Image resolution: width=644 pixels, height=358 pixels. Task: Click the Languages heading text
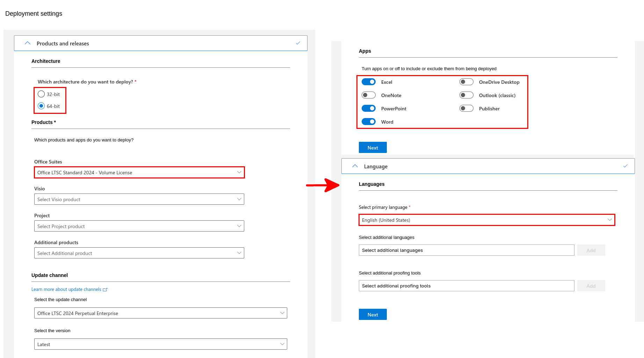(372, 184)
